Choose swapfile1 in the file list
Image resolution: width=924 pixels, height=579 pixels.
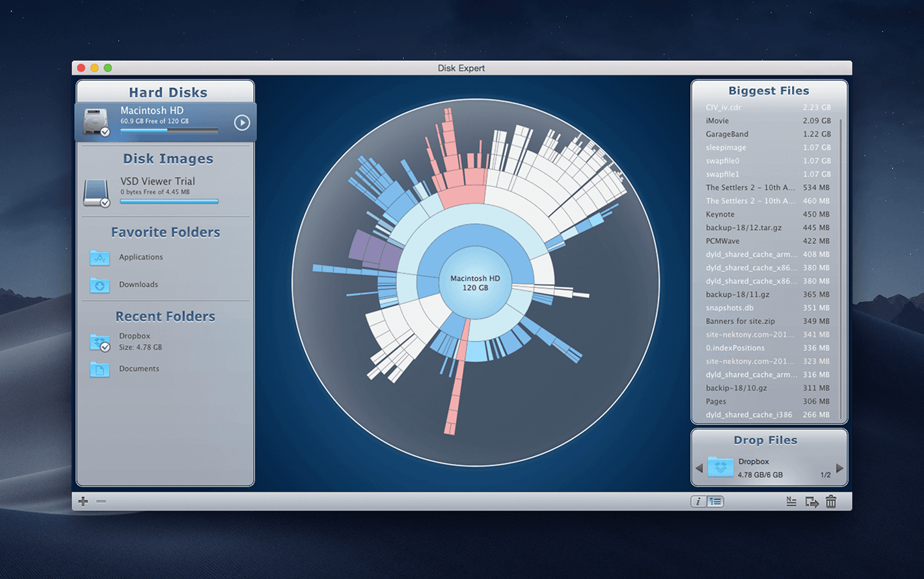point(768,174)
